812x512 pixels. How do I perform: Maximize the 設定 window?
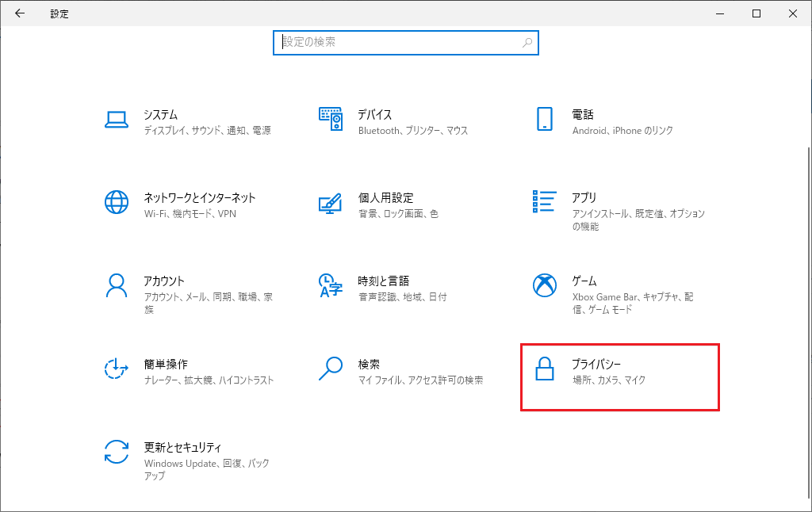(756, 13)
